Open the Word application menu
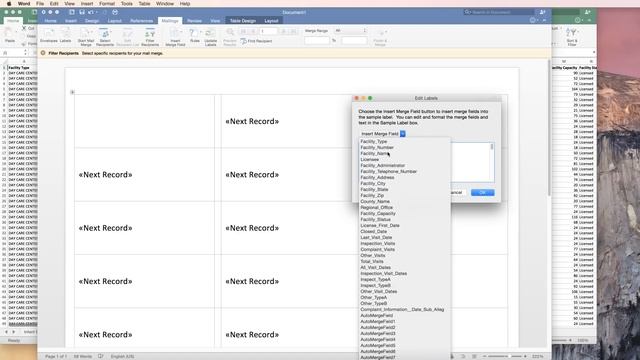Screen dimensions: 640x360 (24, 3)
